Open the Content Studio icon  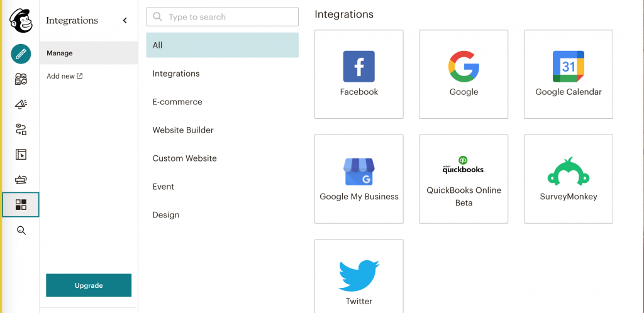[x=21, y=180]
